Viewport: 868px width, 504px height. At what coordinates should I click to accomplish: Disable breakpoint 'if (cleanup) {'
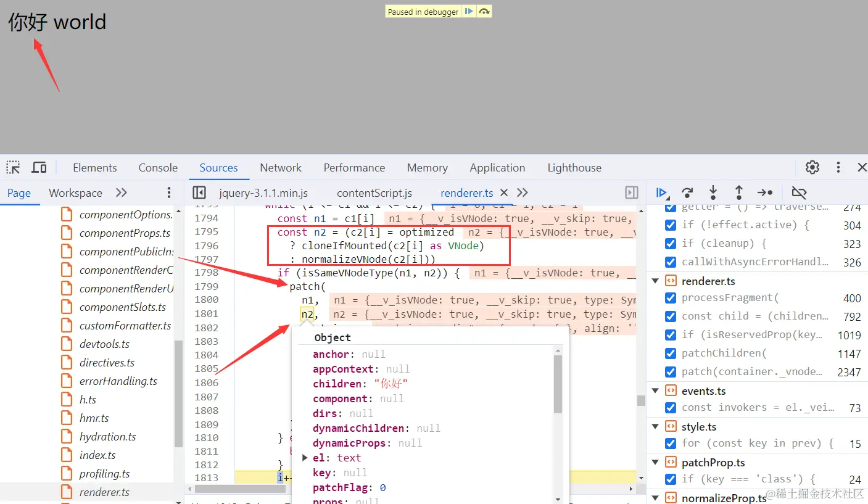[671, 244]
